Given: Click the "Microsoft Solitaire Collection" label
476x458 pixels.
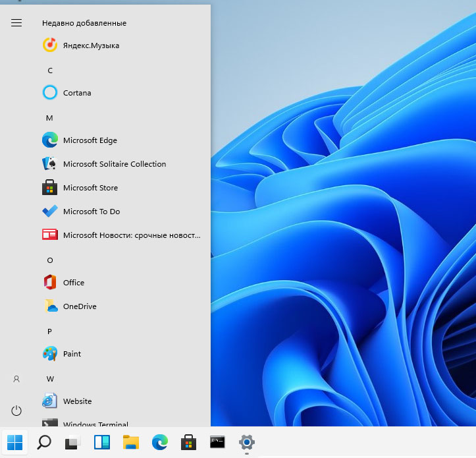Looking at the screenshot, I should click(115, 164).
